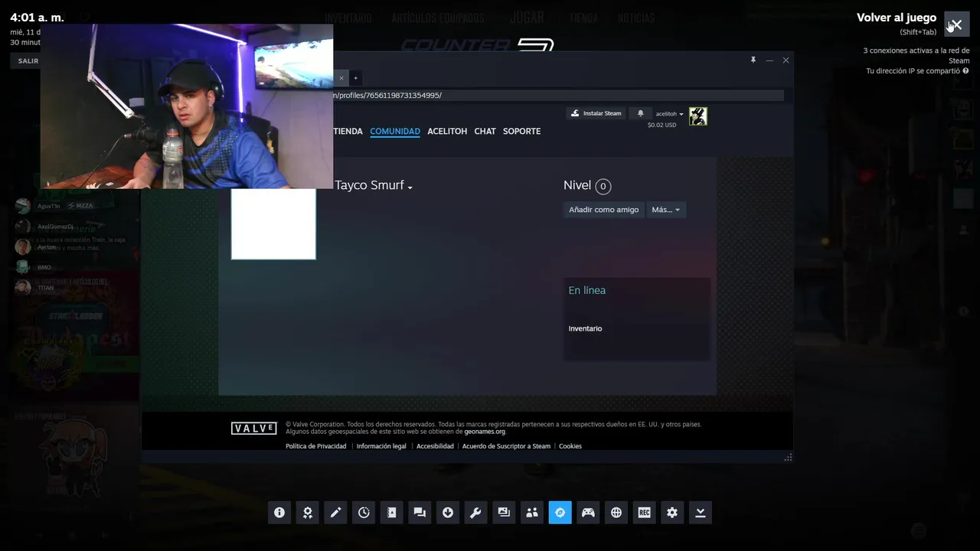Open the wrench tools icon
Image resolution: width=980 pixels, height=551 pixels.
click(x=475, y=513)
